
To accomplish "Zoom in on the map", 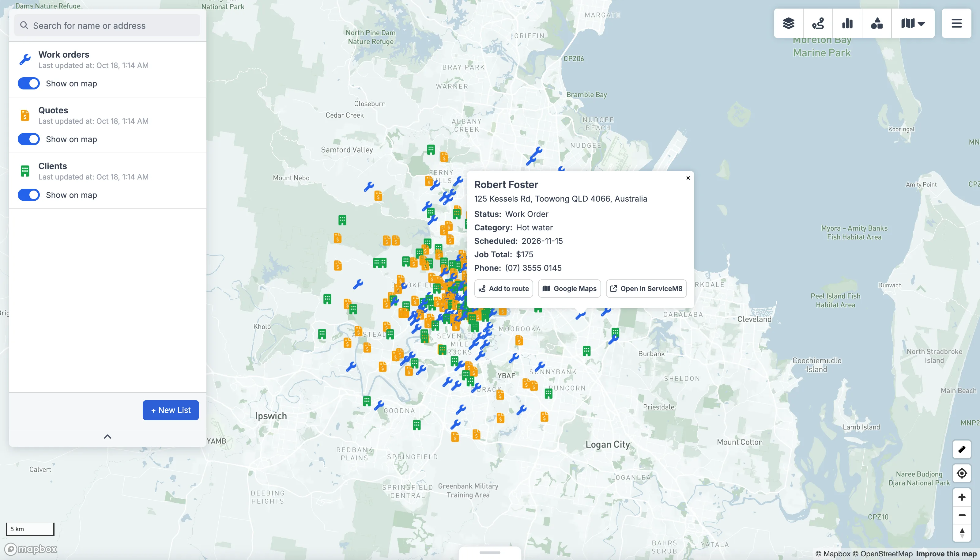I will 962,497.
